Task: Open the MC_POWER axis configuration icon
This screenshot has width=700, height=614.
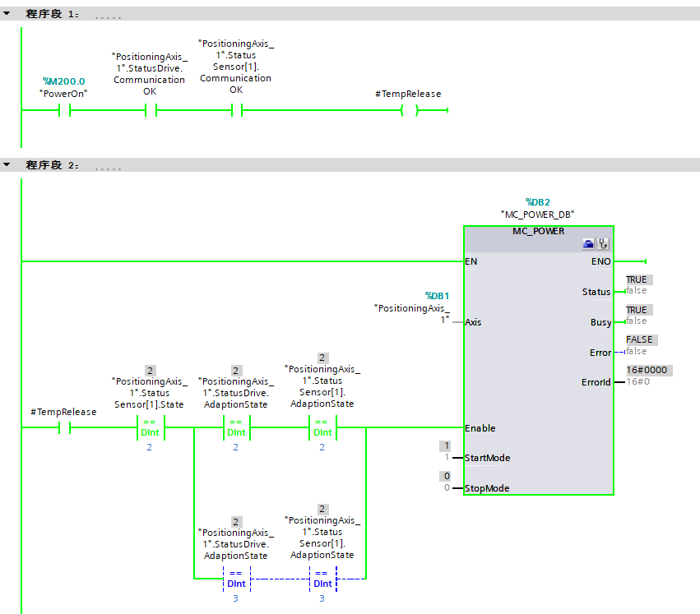Action: point(588,244)
